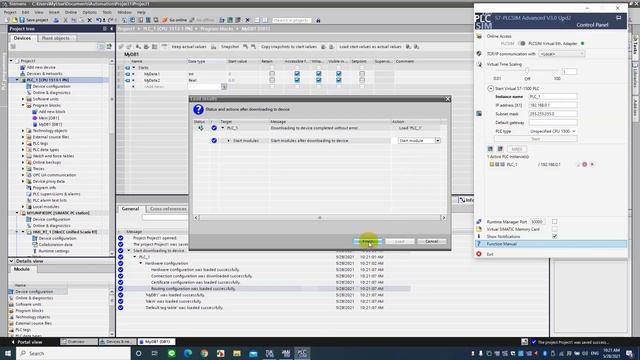Select MyDB1 [DB1] in the project tree
This screenshot has width=640, height=360.
pos(50,124)
